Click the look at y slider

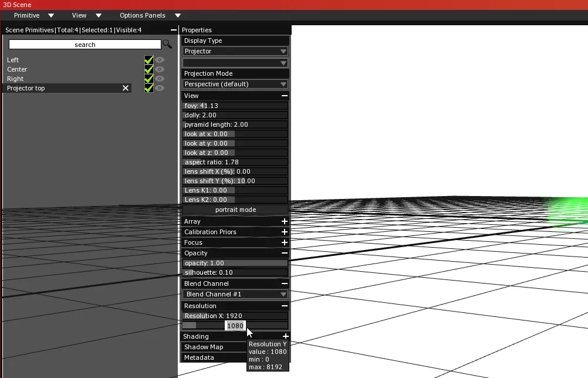click(x=235, y=143)
